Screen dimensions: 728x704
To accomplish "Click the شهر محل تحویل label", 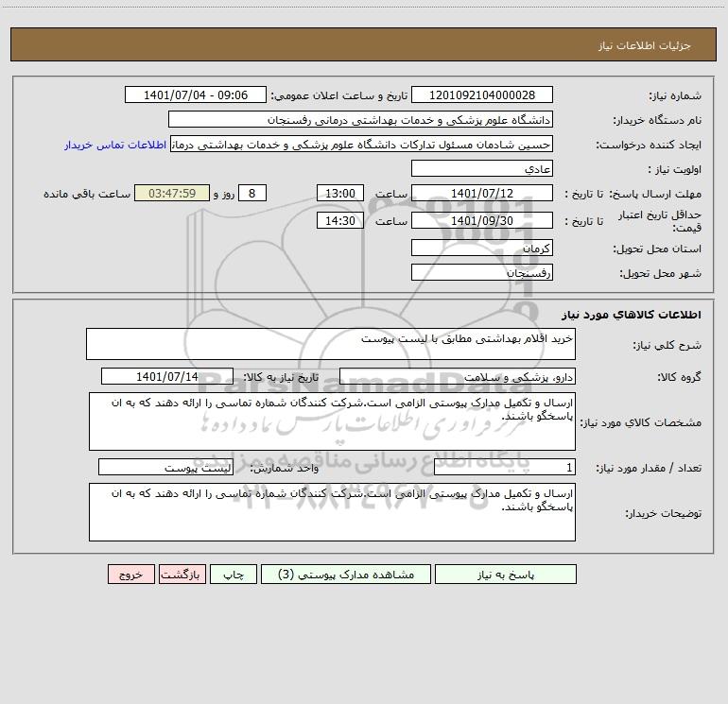I will click(x=660, y=273).
